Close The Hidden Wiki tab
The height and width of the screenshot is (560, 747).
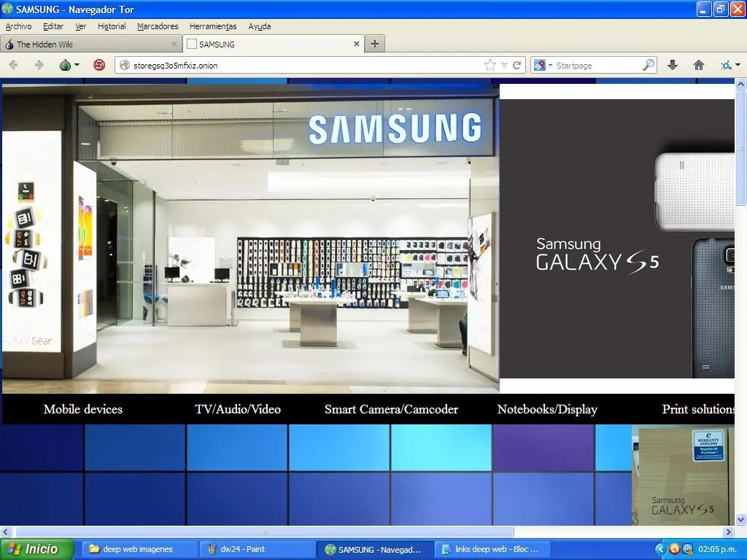click(x=174, y=44)
